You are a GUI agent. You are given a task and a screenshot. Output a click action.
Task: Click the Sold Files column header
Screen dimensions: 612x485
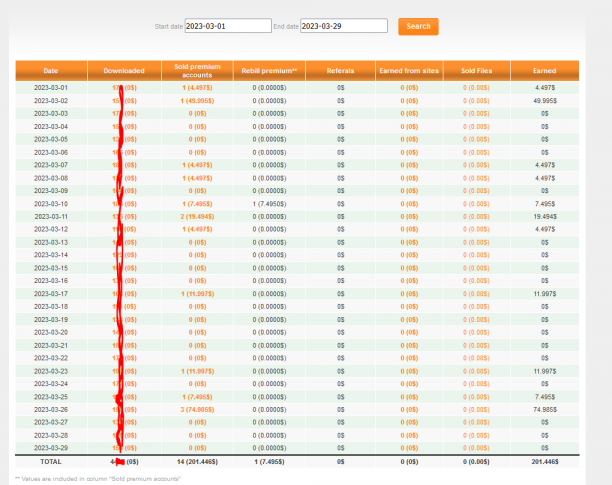[477, 71]
